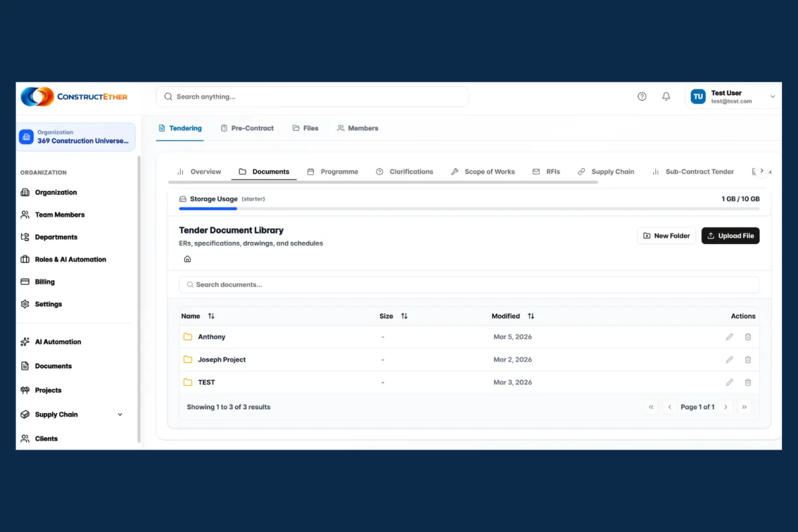Open Clients in the sidebar
Image resolution: width=798 pixels, height=532 pixels.
39,439
